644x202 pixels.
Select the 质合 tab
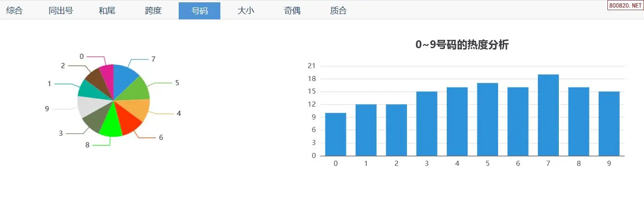338,11
